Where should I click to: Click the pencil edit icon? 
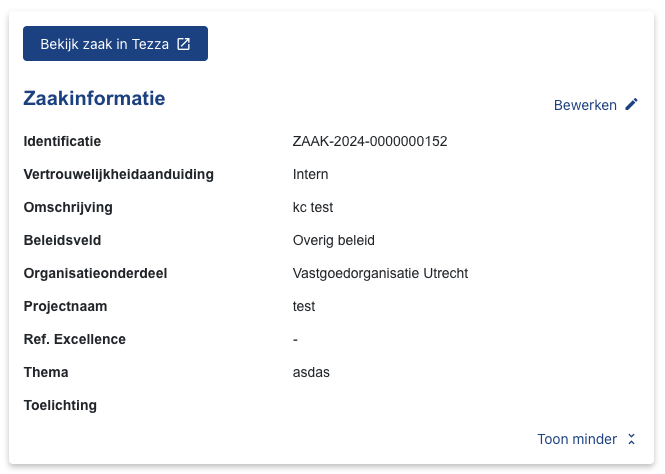631,104
